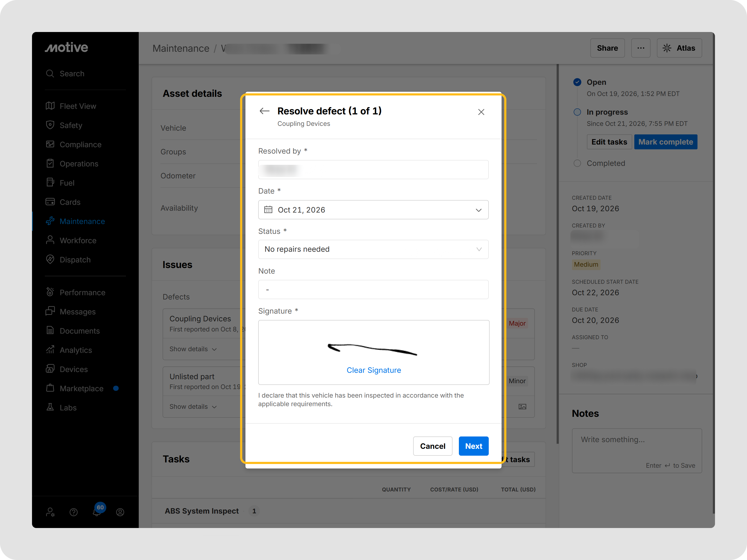Open Fleet View in the sidebar

pos(78,106)
